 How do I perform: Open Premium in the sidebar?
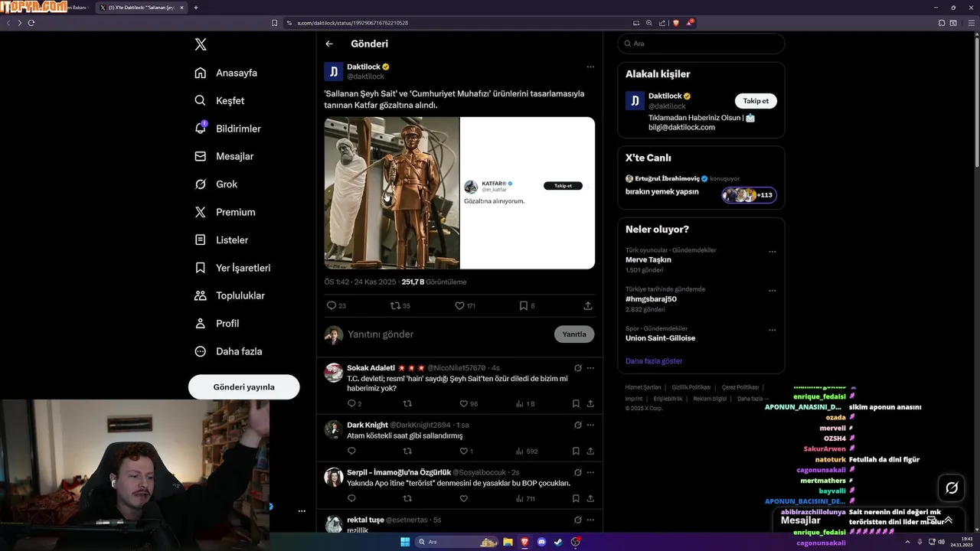click(225, 212)
